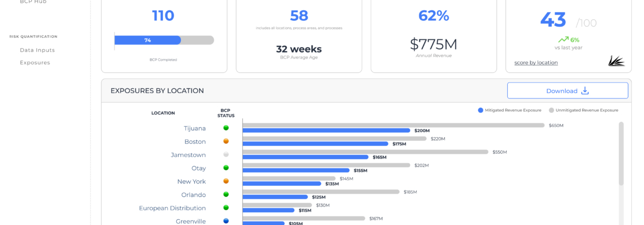Click Boston $175M mitigated bar
Screen dimensions: 644x225
click(316, 144)
